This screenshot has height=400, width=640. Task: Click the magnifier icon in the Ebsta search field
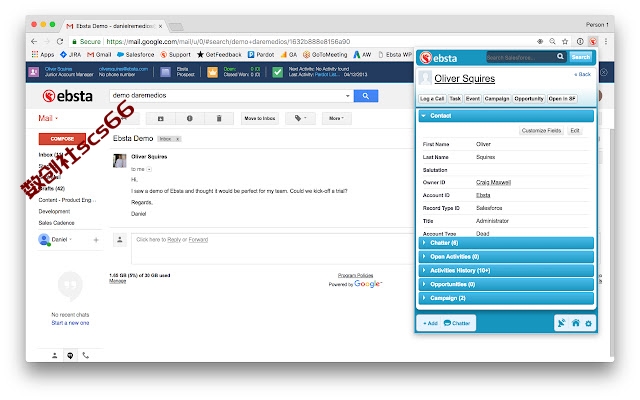click(x=560, y=57)
